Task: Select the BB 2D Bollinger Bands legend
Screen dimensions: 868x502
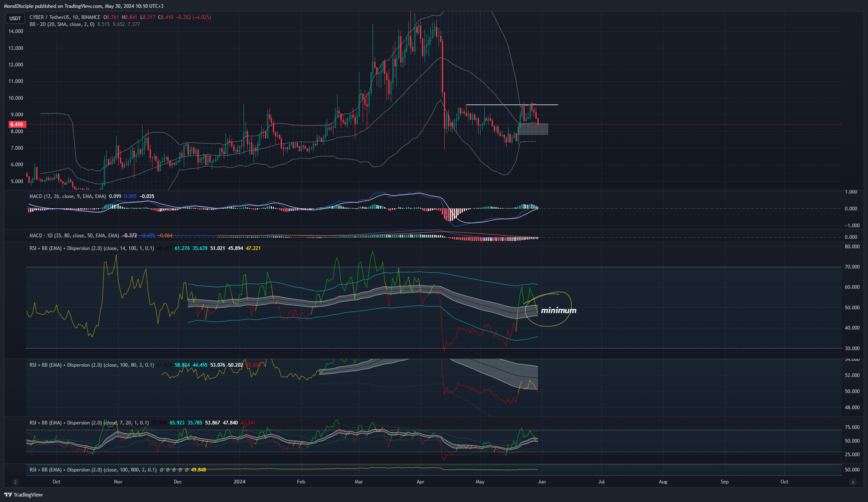Action: point(62,24)
